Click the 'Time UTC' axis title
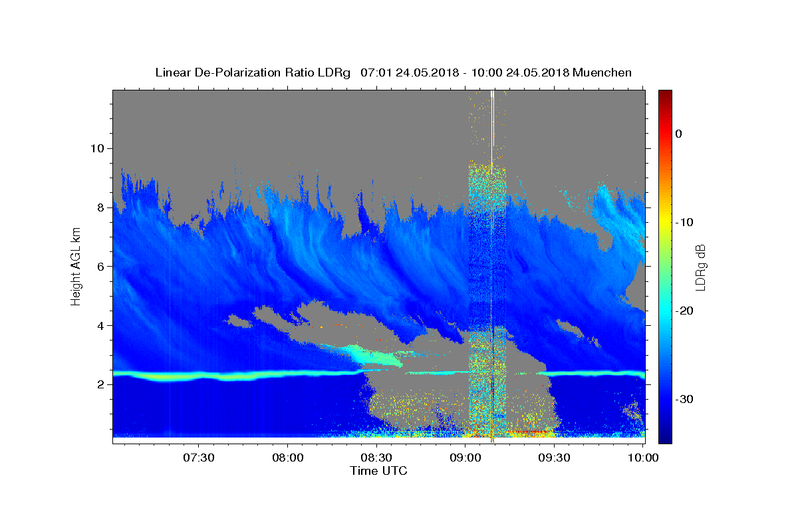This screenshot has width=798, height=532. pos(378,471)
